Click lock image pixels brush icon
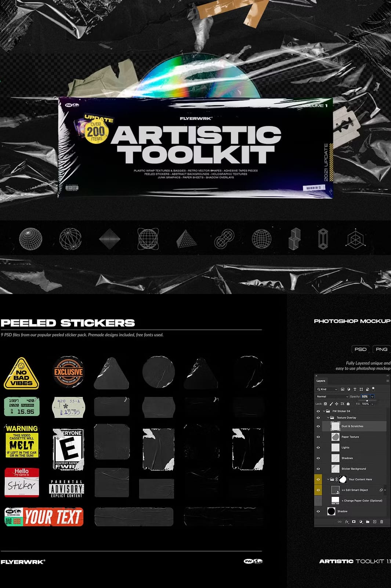Screen dimensions: 391x588 [x=331, y=404]
